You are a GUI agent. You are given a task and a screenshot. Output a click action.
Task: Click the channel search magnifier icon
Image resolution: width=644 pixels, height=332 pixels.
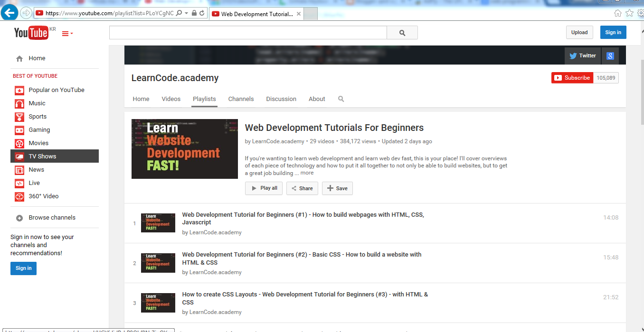(x=341, y=99)
